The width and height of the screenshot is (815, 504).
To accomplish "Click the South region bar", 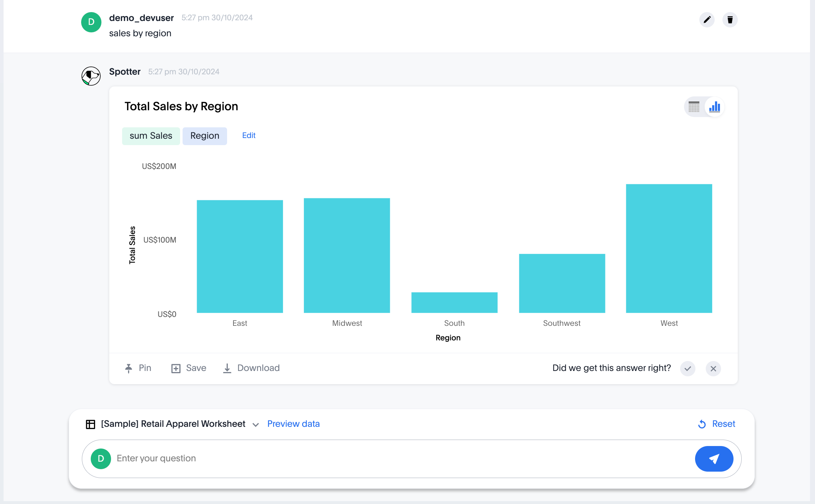I will 454,303.
